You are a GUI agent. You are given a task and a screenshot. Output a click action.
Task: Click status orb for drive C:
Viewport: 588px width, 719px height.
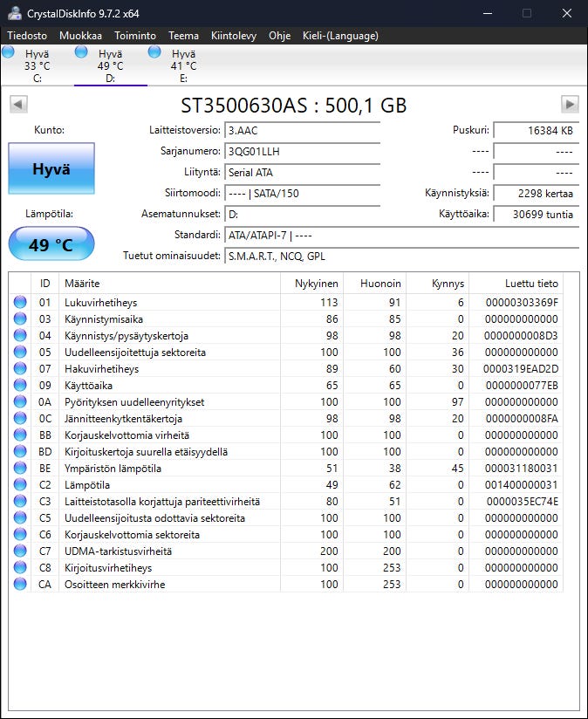pos(9,52)
